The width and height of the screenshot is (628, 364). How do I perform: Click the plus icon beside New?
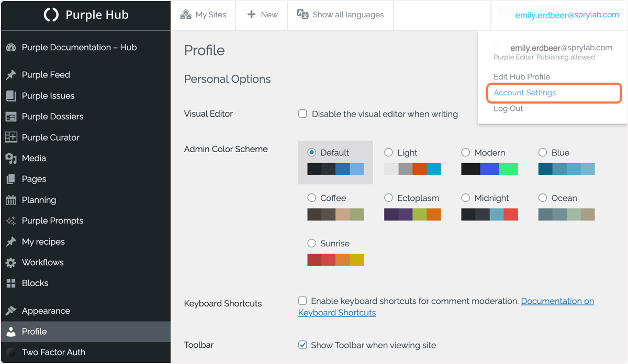(252, 15)
